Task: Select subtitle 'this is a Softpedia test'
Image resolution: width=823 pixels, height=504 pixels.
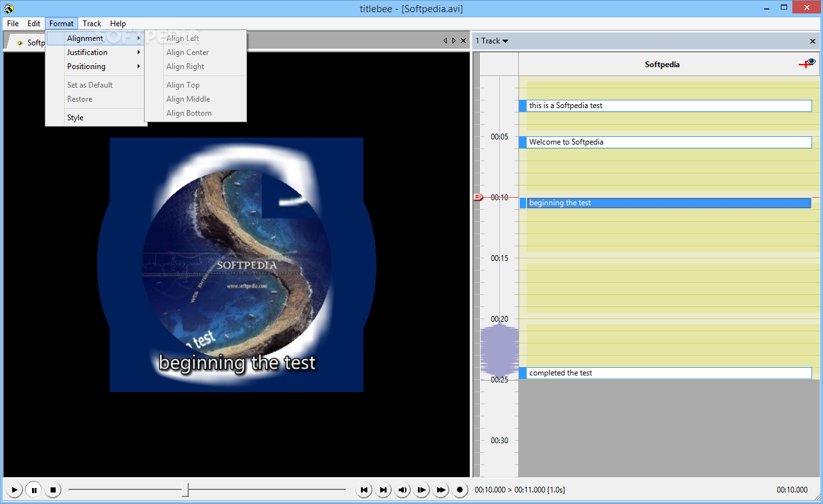Action: 666,106
